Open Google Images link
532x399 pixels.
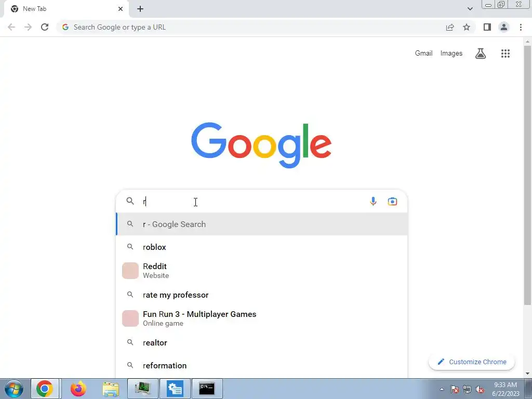coord(451,54)
